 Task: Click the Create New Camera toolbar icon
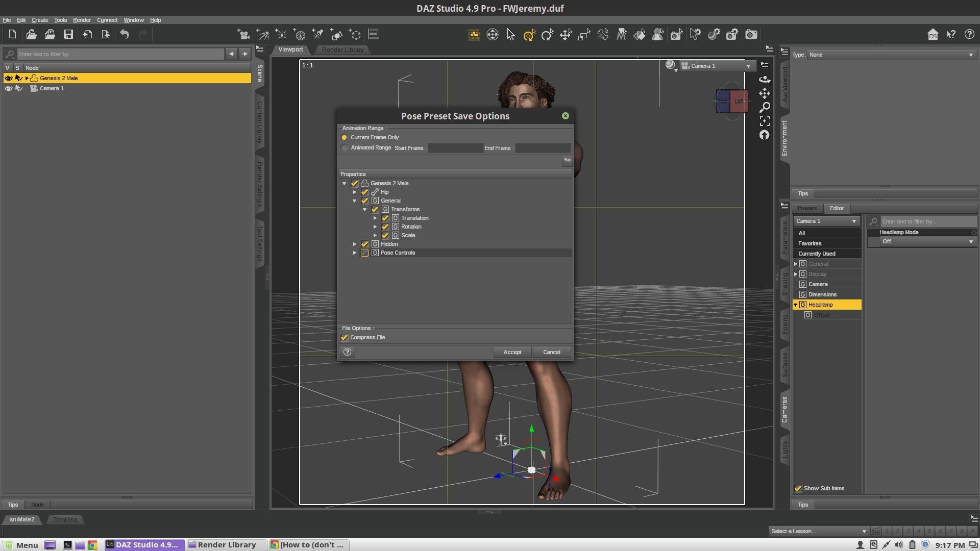point(243,35)
